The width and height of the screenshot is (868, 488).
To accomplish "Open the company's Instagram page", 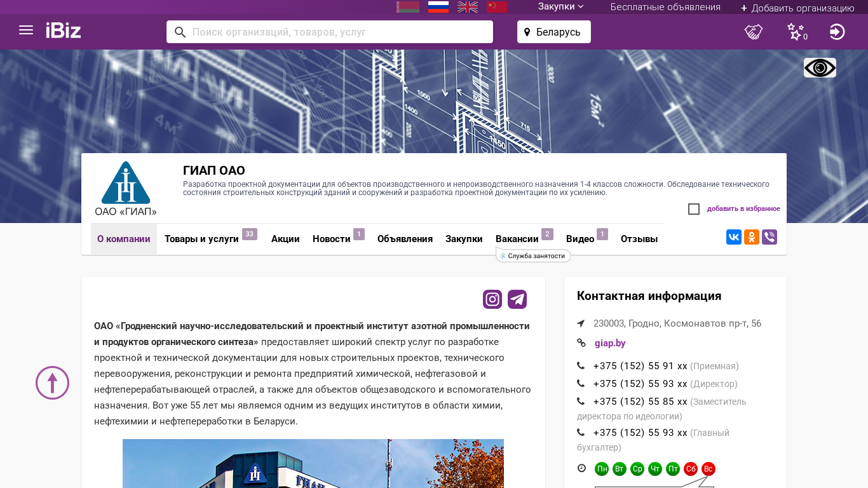I will tap(492, 299).
